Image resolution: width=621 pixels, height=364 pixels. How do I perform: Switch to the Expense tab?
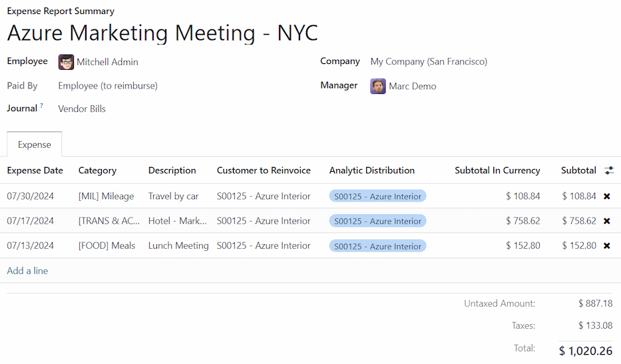(x=35, y=144)
